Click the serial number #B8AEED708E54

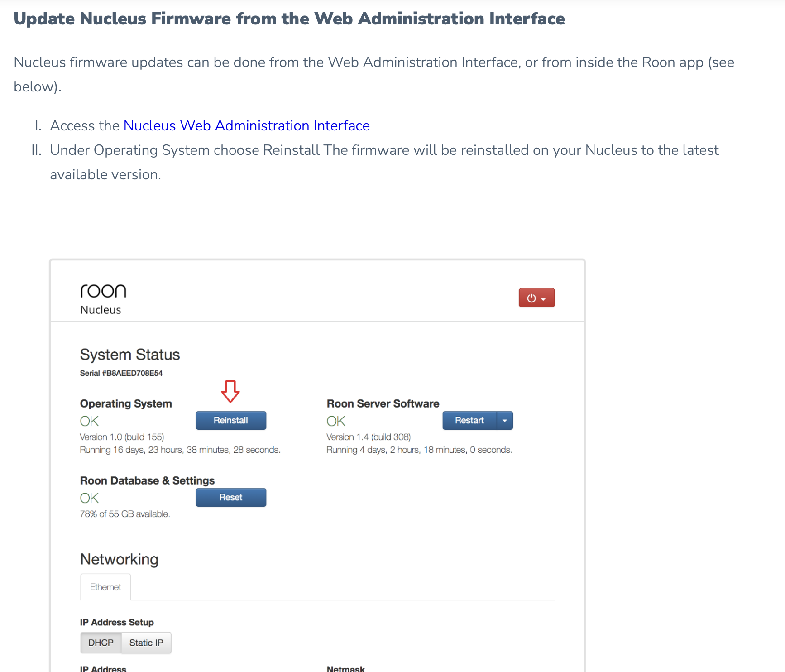pos(121,373)
